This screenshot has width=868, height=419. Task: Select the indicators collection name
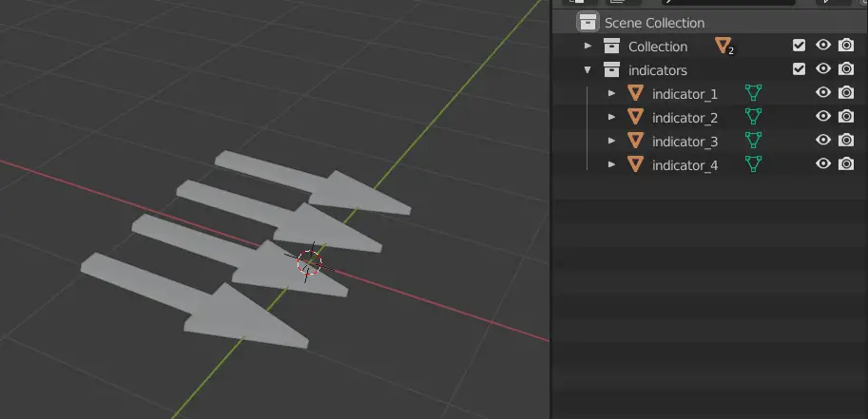(x=658, y=70)
